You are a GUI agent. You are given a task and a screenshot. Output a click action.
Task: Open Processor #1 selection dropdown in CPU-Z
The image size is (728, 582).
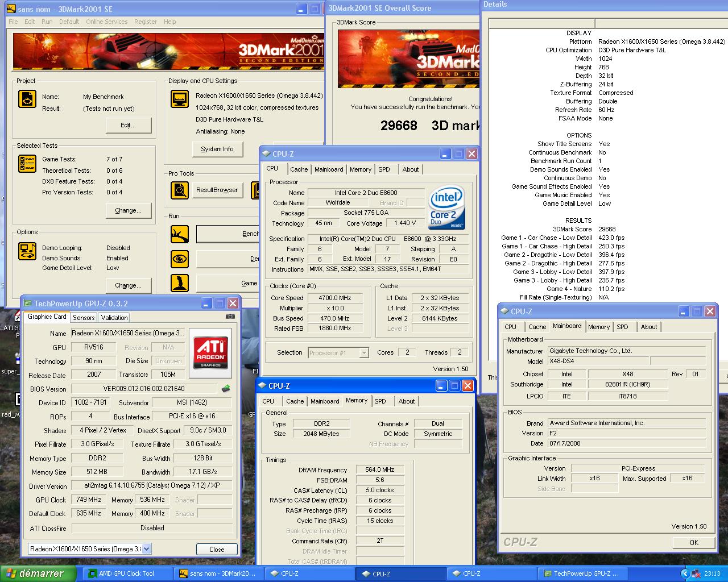point(364,353)
